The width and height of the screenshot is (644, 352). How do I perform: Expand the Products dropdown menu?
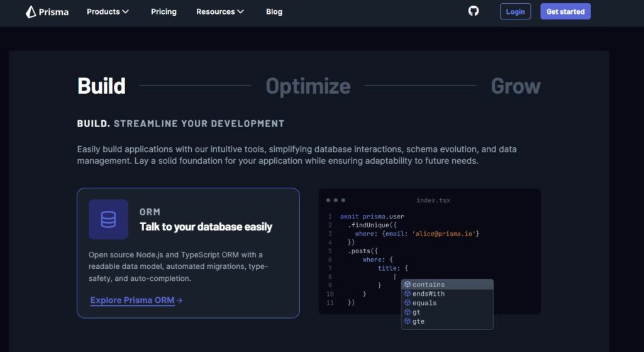point(108,11)
